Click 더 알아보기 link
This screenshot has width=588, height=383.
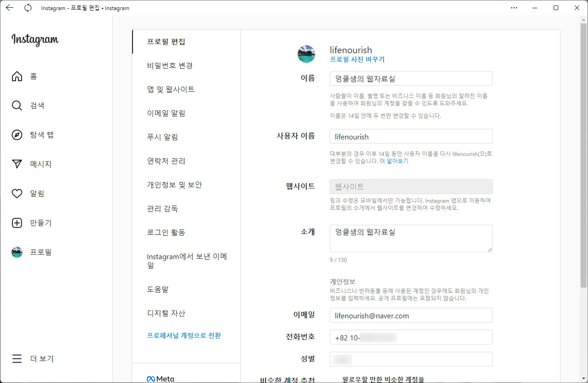[394, 161]
